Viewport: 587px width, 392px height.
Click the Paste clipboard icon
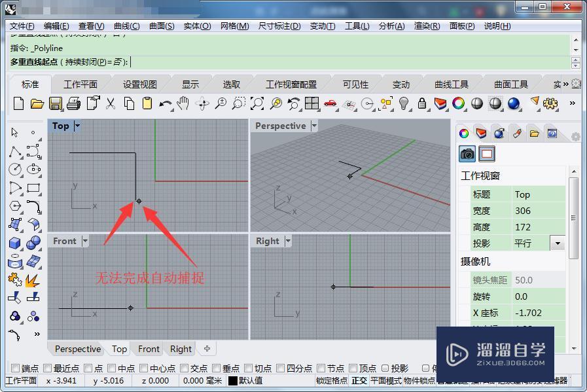pos(147,103)
